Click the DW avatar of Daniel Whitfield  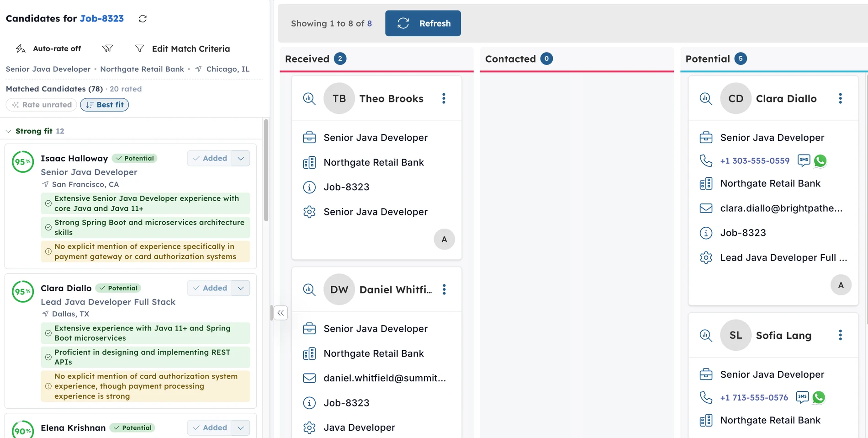coord(339,289)
